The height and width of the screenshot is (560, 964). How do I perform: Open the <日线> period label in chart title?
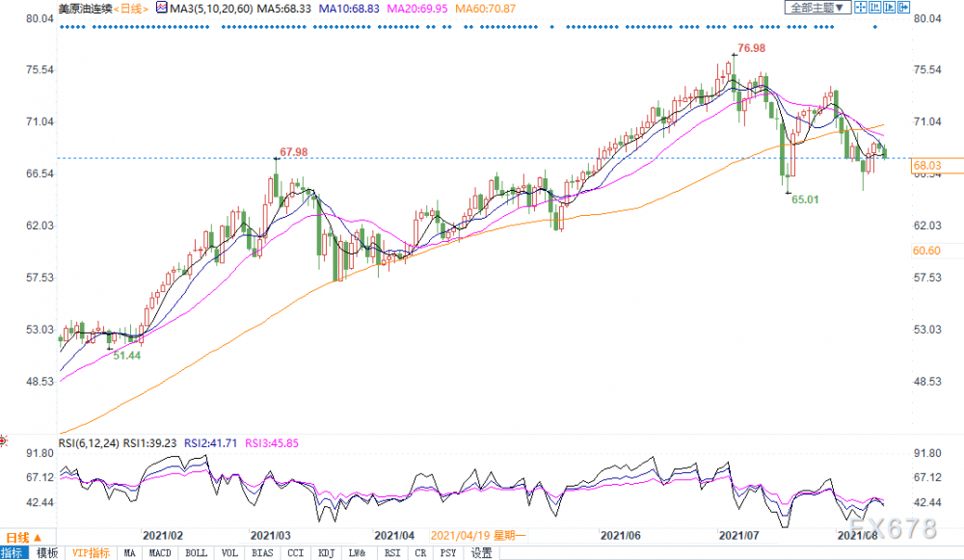(131, 9)
